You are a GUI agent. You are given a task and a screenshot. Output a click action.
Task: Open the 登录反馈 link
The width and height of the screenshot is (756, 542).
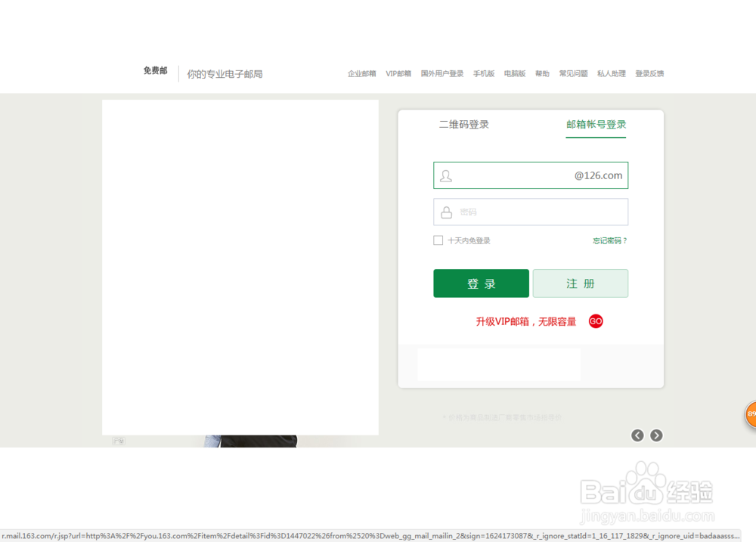pyautogui.click(x=649, y=73)
